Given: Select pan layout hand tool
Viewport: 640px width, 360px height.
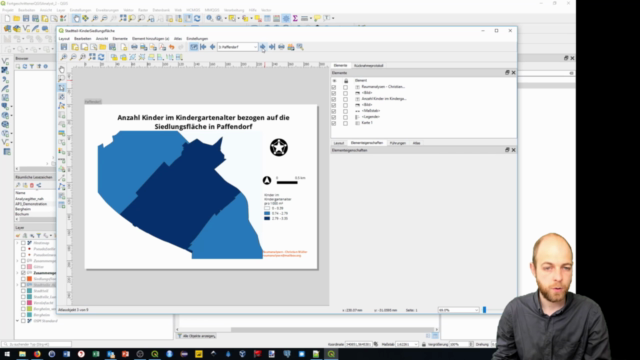Looking at the screenshot, I should tap(62, 69).
